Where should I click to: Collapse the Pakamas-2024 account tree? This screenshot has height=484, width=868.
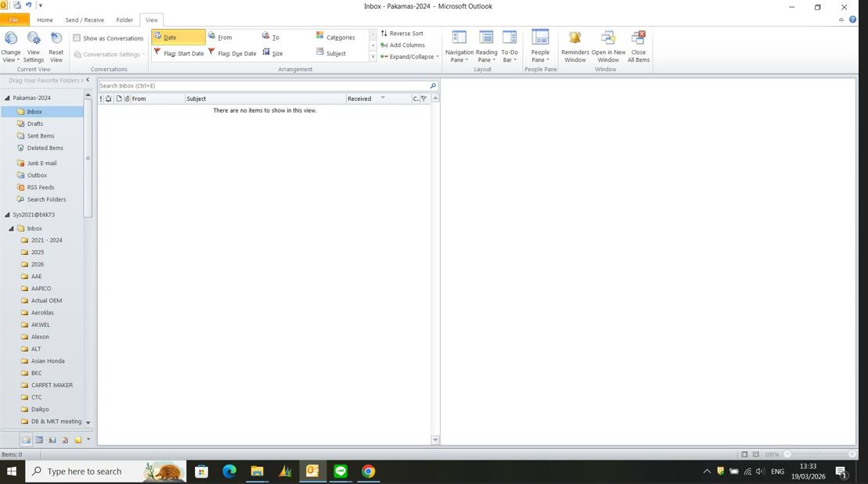7,99
